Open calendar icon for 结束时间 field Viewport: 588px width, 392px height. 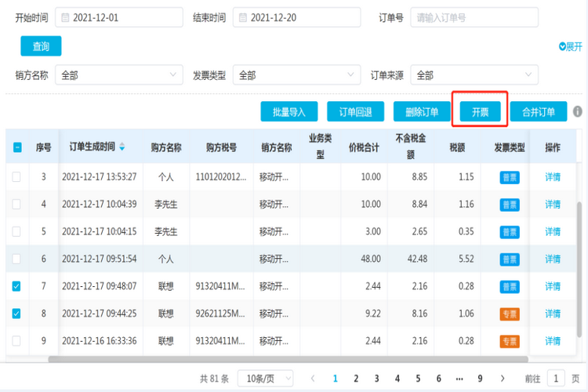(241, 17)
